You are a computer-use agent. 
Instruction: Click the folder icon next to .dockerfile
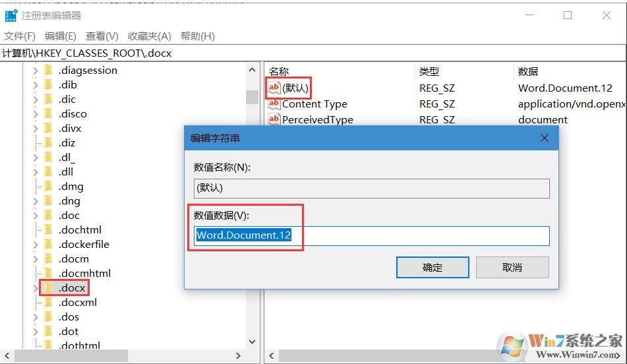coord(48,245)
